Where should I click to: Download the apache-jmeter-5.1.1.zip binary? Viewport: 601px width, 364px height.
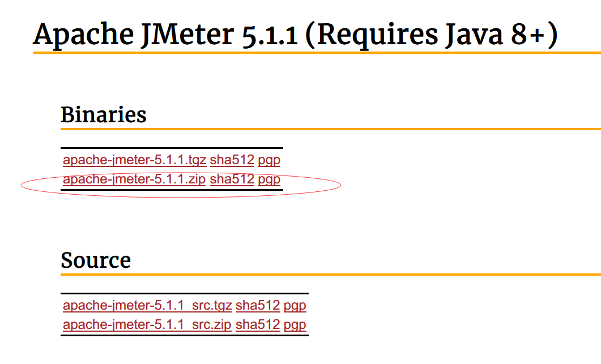[x=134, y=179]
